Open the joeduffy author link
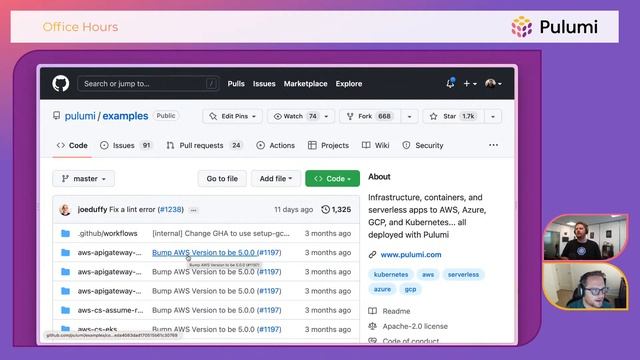The height and width of the screenshot is (360, 640). 92,209
